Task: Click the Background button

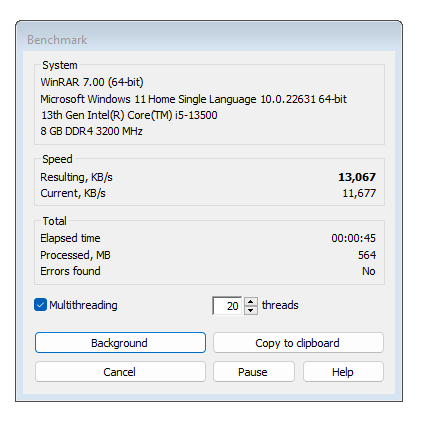Action: point(120,343)
